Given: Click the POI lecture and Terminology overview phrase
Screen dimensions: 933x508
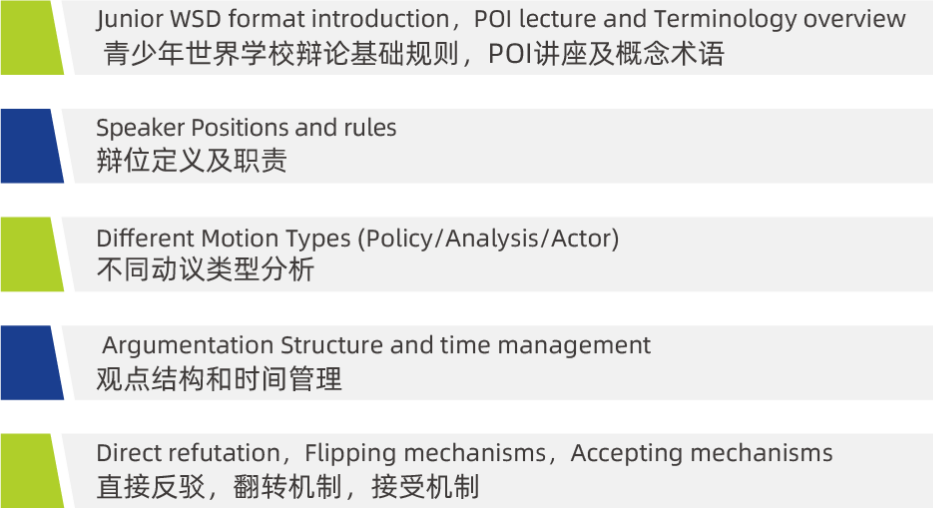Looking at the screenshot, I should (x=690, y=19).
